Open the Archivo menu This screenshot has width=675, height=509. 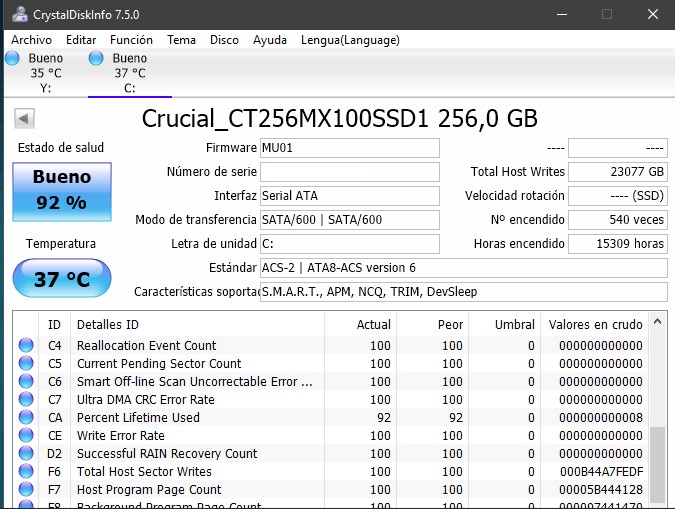[x=31, y=40]
